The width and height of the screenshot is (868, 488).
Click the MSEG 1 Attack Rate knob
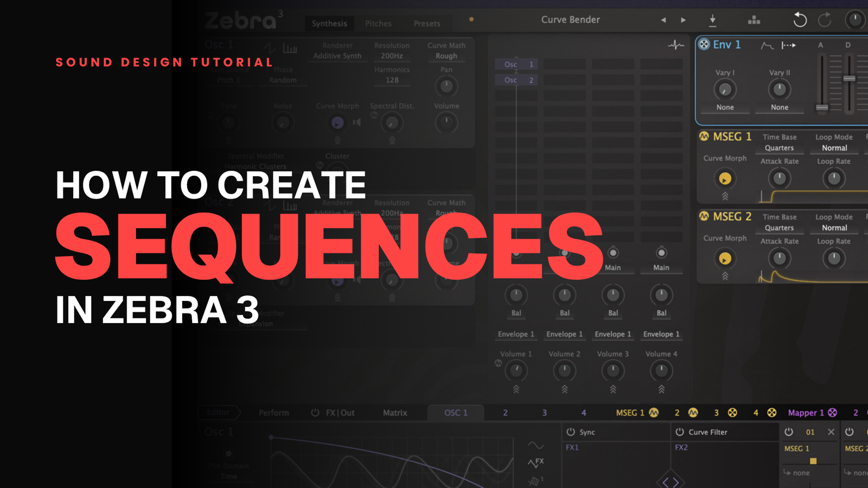(780, 178)
